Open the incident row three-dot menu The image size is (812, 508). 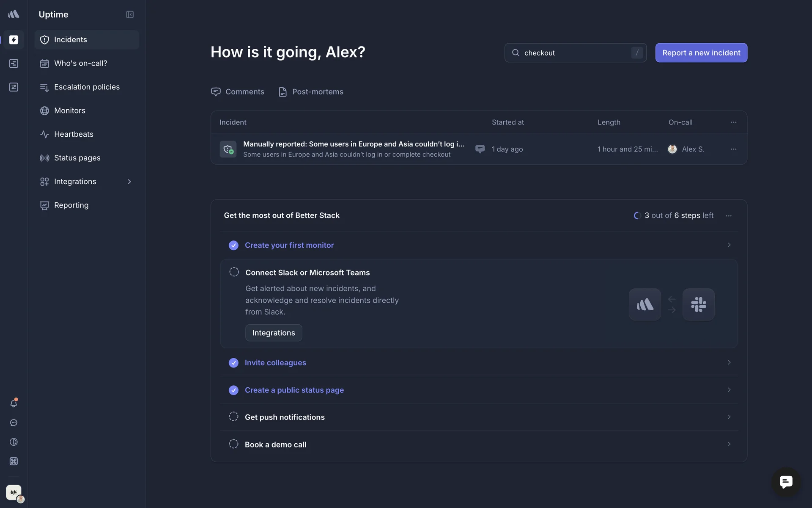(x=733, y=149)
